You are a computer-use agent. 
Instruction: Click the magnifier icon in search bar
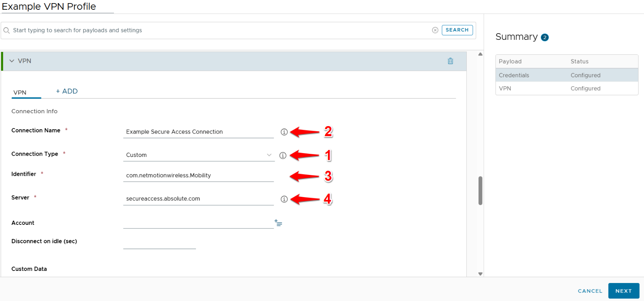[x=7, y=30]
